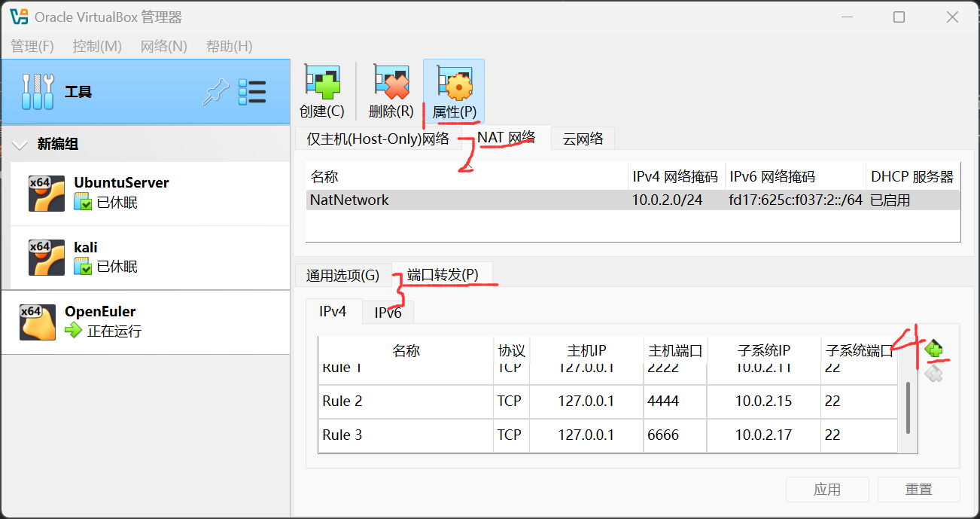Click the remove port forwarding rule icon
This screenshot has width=980, height=519.
(934, 373)
